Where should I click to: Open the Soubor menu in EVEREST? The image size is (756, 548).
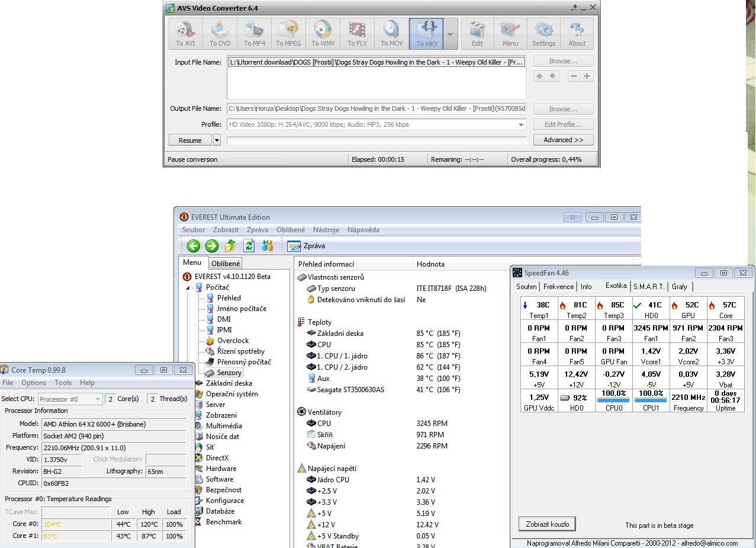194,230
